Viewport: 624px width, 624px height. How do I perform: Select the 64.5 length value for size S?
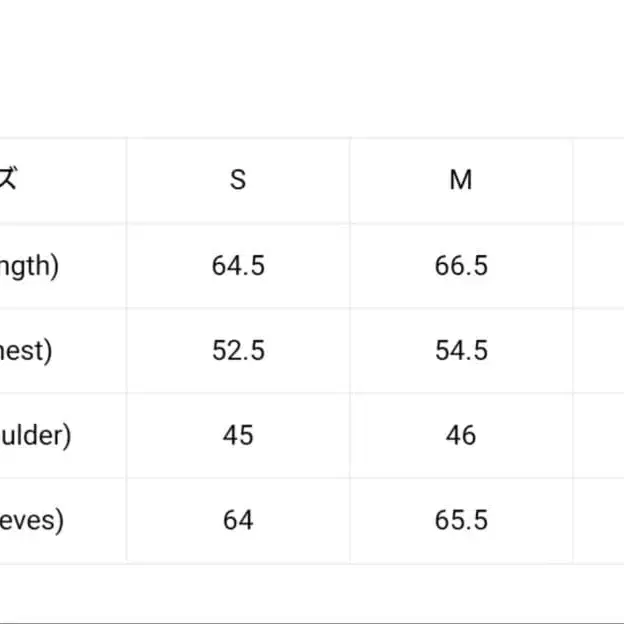pos(238,266)
